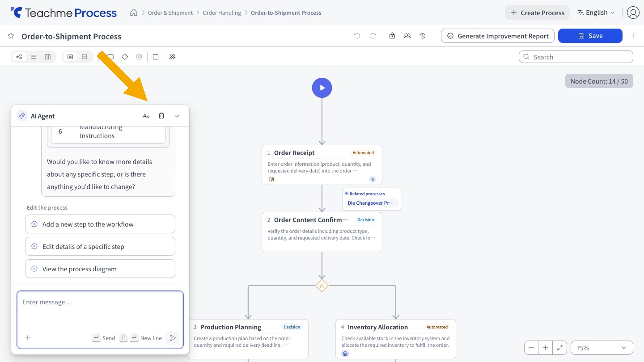644x362 pixels.
Task: Favorite the process with the star icon
Action: tap(11, 36)
